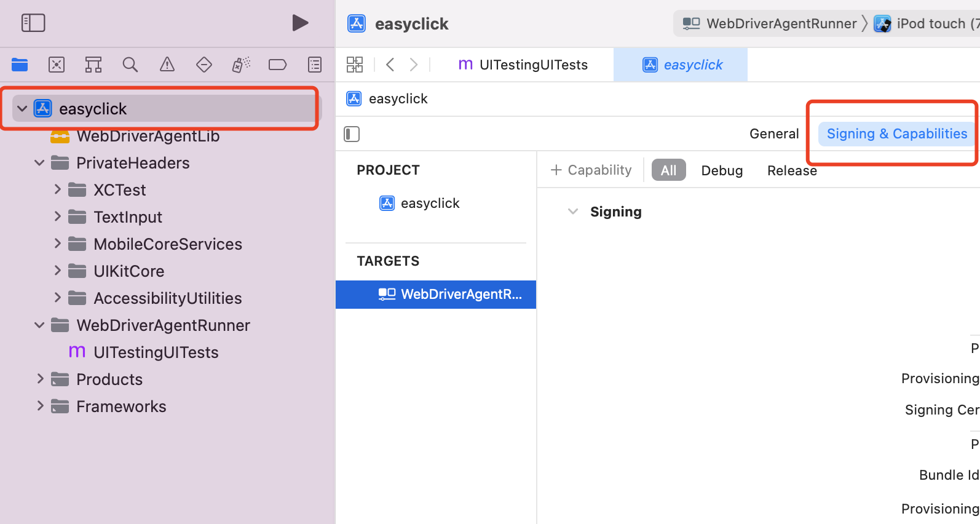Select the AccessibilityUtilities folder row
980x524 pixels.
(x=168, y=298)
